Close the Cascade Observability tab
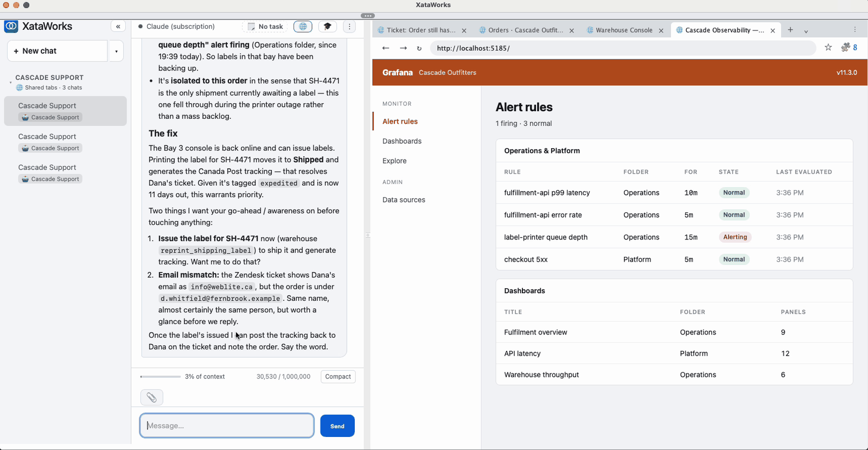Screen dimensions: 868x450 [x=773, y=31]
